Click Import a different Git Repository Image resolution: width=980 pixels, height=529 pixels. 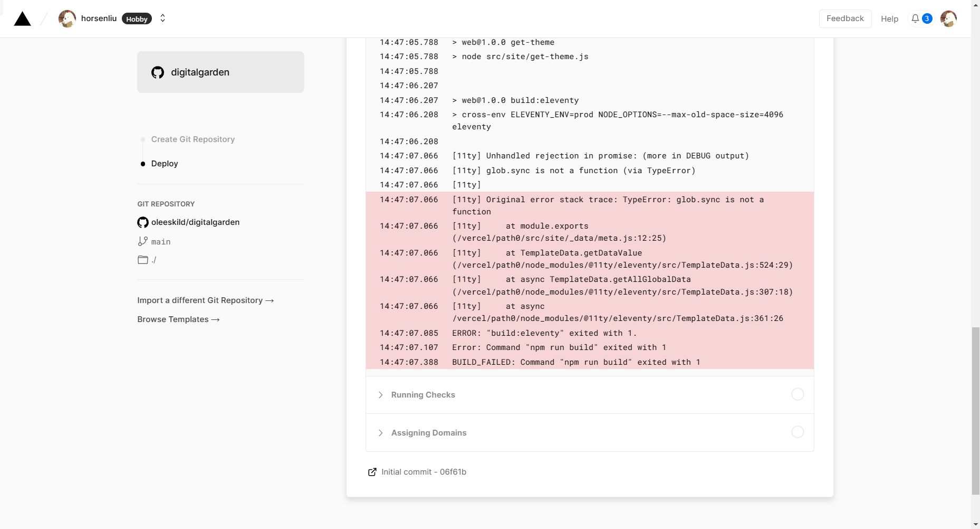coord(206,300)
